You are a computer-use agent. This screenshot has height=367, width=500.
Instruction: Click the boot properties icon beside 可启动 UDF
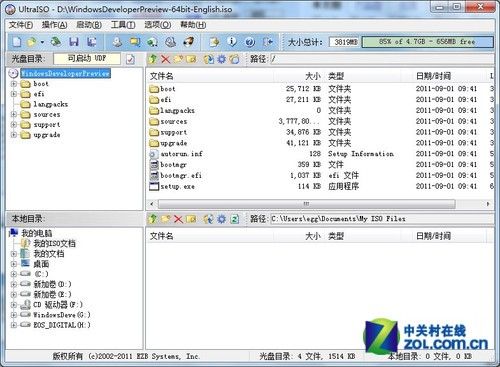[x=130, y=59]
